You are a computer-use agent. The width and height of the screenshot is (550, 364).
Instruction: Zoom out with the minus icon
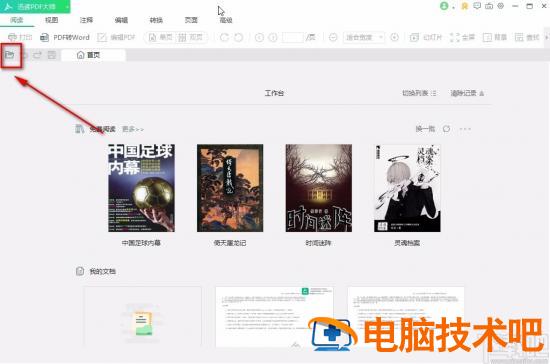click(x=333, y=37)
